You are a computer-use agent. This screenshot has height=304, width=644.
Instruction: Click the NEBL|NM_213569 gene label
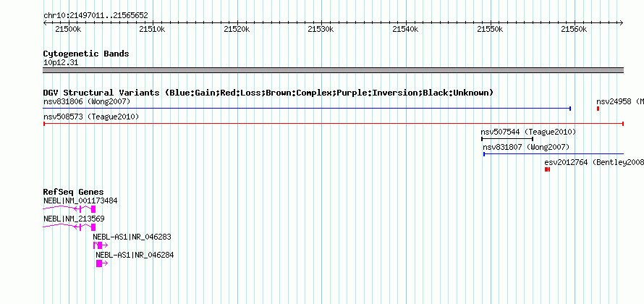pyautogui.click(x=74, y=219)
